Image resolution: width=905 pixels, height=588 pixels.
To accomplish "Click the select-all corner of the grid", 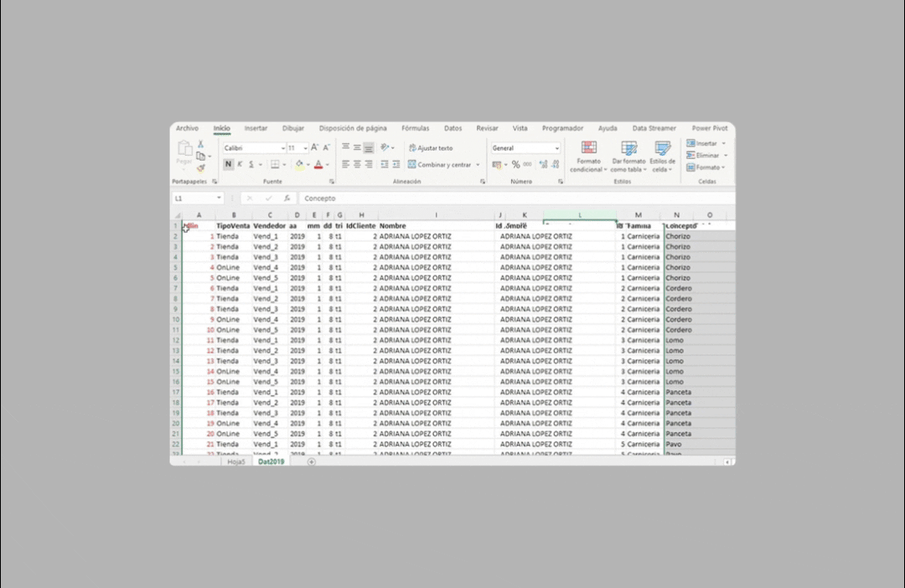I will pyautogui.click(x=177, y=215).
